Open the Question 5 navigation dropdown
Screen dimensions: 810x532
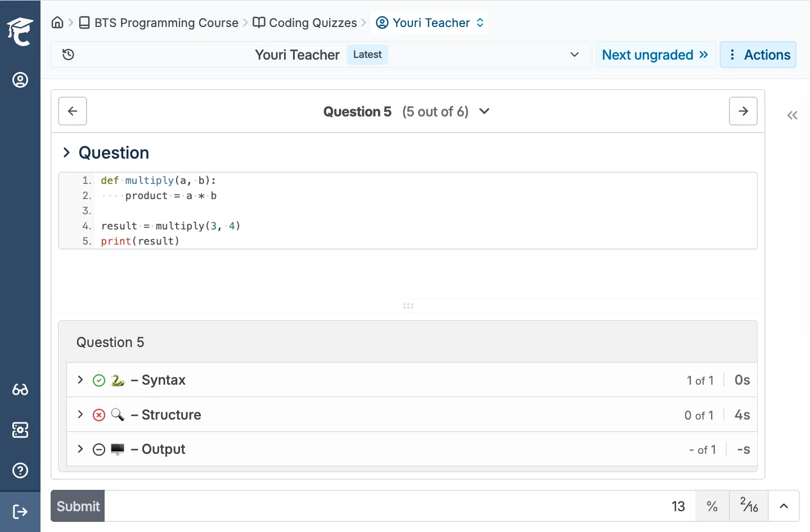(484, 111)
